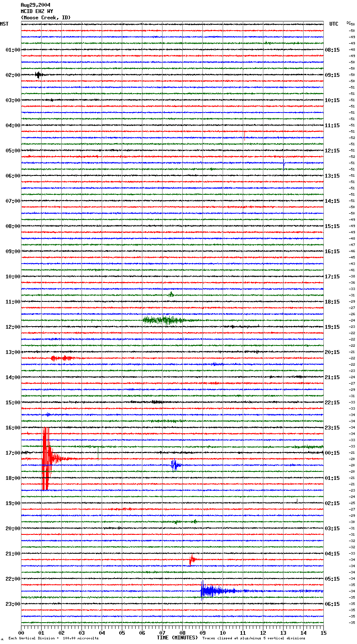This screenshot has height=644, width=357.
Task: Select the station code MCID EHZ WY
Action: click(37, 11)
